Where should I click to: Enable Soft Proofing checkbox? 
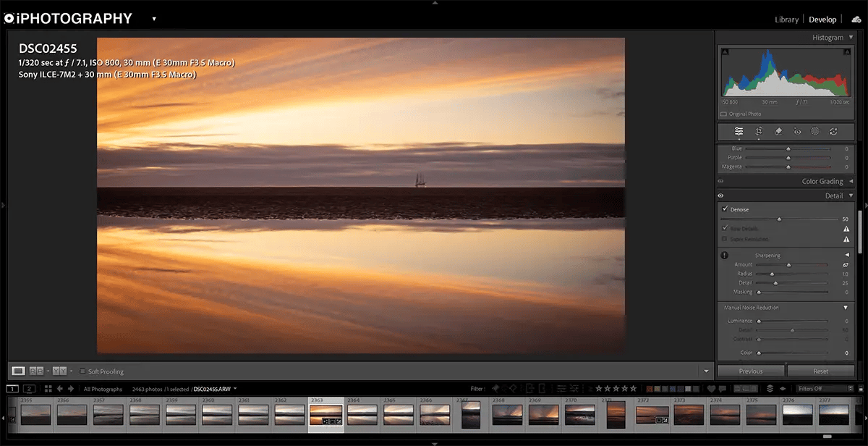(x=82, y=371)
